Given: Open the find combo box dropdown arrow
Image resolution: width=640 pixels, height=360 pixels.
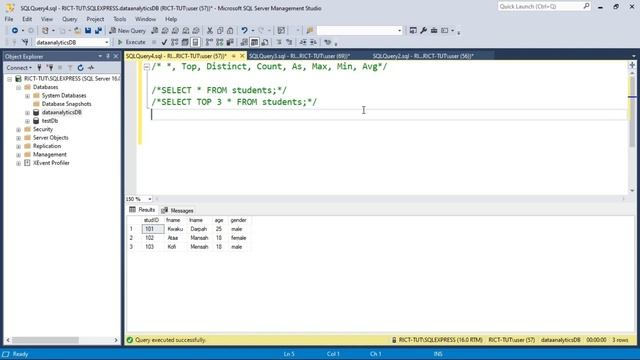Looking at the screenshot, I should click(x=399, y=31).
